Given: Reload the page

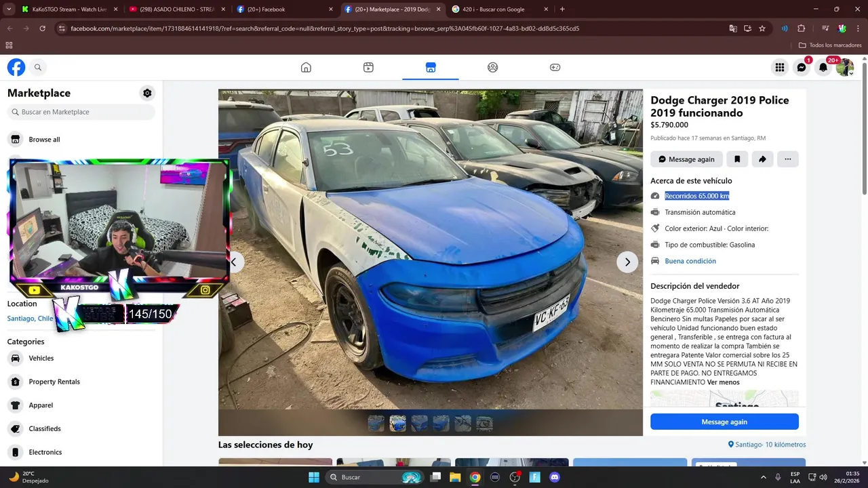Looking at the screenshot, I should click(42, 28).
